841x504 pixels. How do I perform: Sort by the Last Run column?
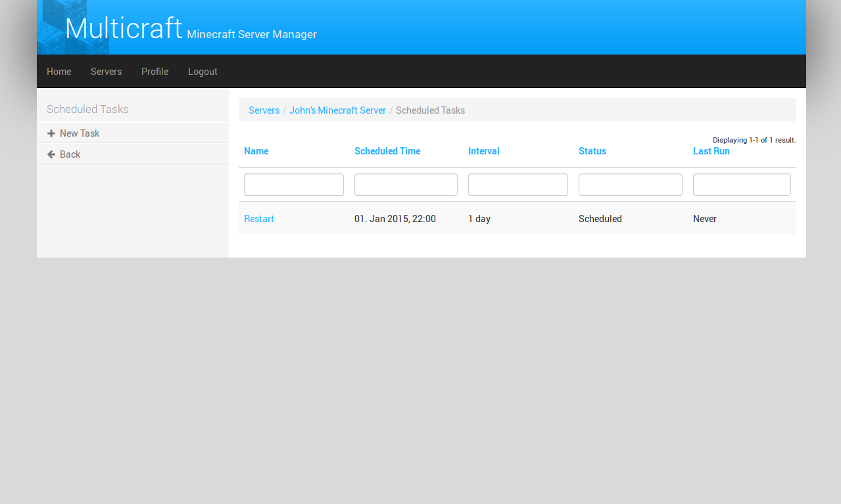pos(711,151)
